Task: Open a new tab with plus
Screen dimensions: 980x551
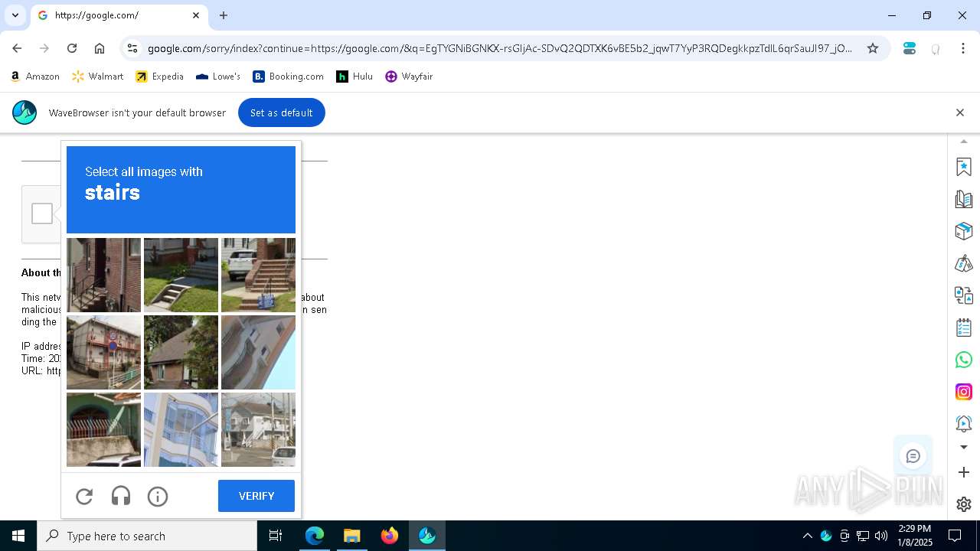Action: click(224, 15)
